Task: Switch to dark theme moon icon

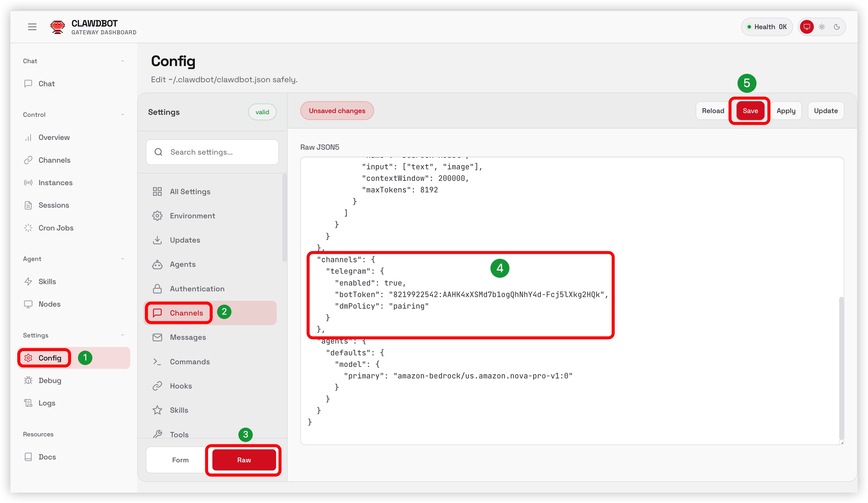Action: click(837, 27)
